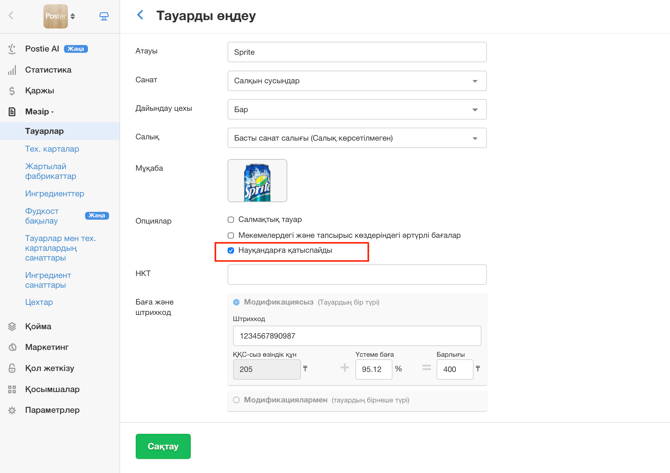Open Цехтар link
The width and height of the screenshot is (670, 473).
click(39, 302)
